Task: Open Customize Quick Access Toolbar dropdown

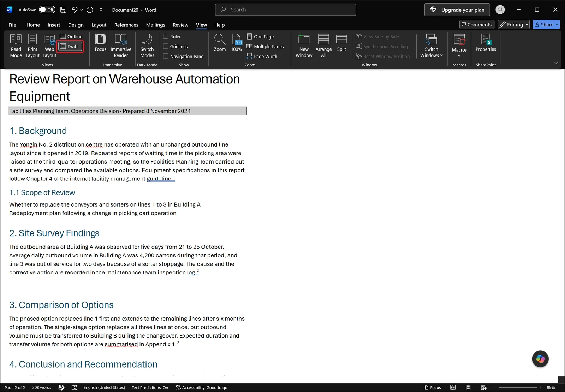Action: click(x=101, y=10)
